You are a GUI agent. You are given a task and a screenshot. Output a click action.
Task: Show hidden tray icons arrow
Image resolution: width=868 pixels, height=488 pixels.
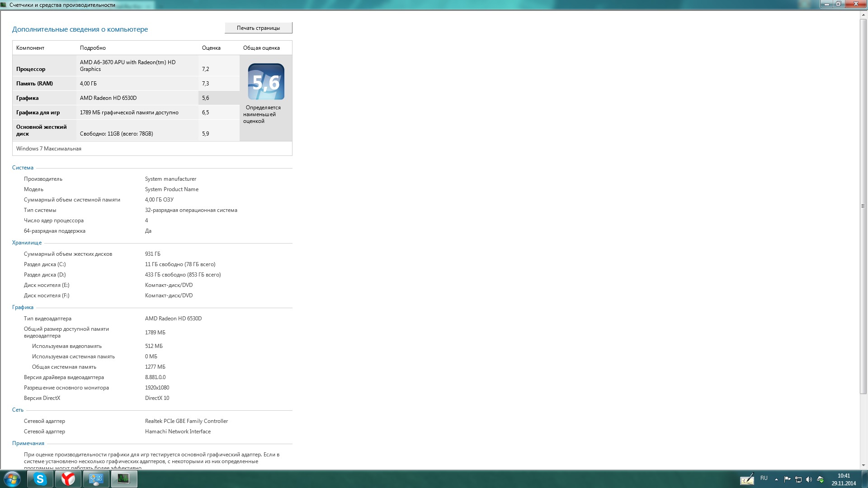point(776,479)
